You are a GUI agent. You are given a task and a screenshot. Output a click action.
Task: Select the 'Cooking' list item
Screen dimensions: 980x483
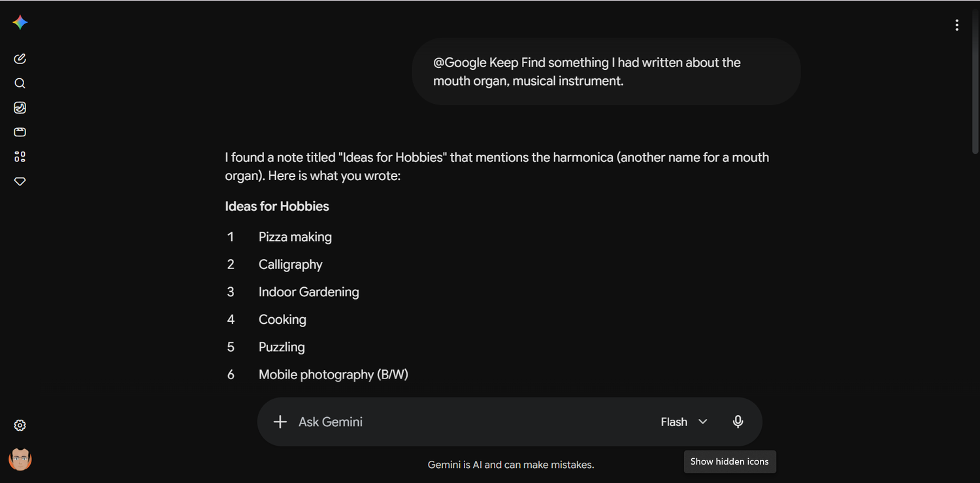click(x=282, y=319)
